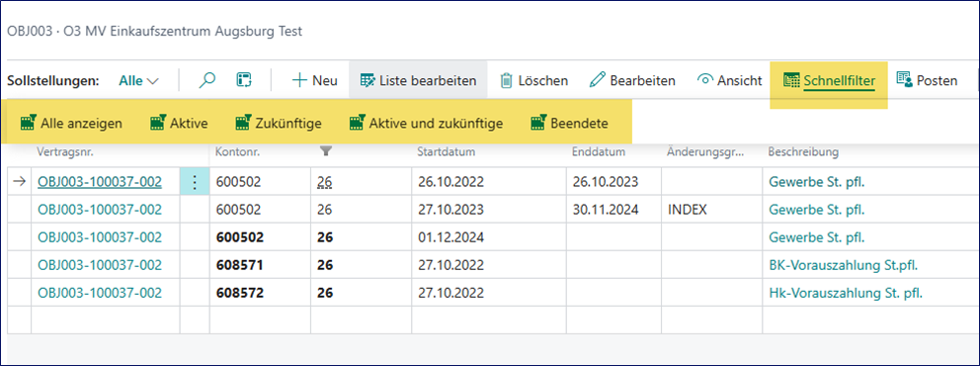
Task: Open contract link in row with INDEX
Action: coord(100,210)
